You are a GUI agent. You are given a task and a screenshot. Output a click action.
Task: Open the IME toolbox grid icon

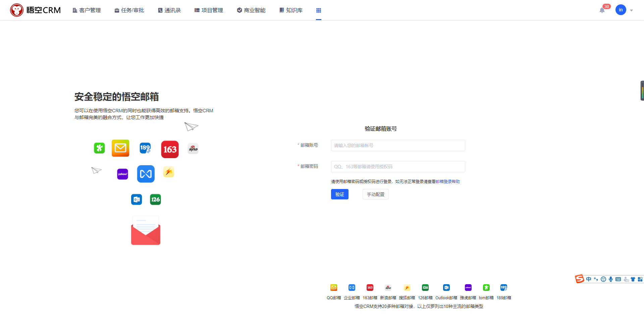640,279
